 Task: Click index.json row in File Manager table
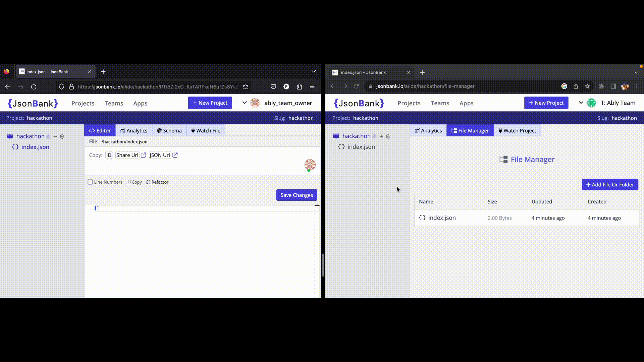coord(442,218)
